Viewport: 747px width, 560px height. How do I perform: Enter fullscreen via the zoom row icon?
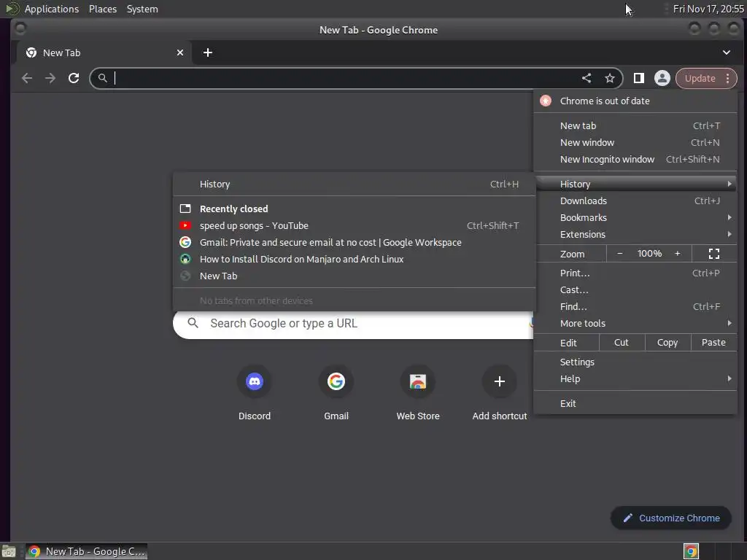click(x=713, y=254)
